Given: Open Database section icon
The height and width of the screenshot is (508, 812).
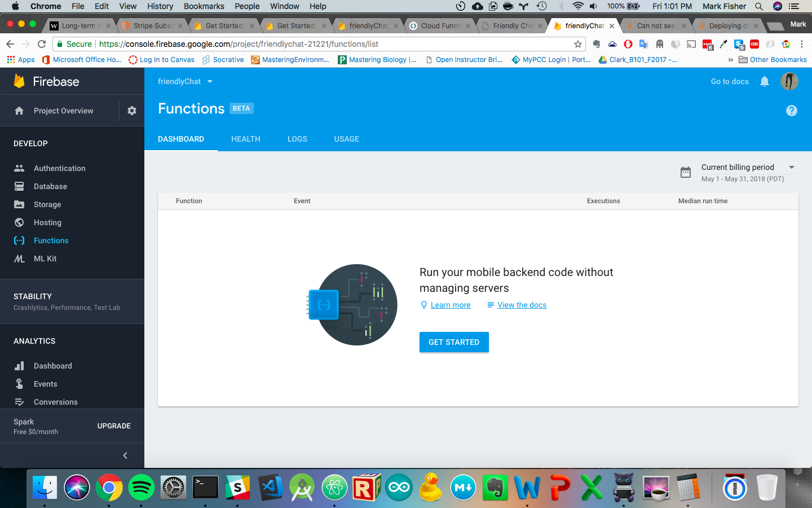Looking at the screenshot, I should point(19,186).
